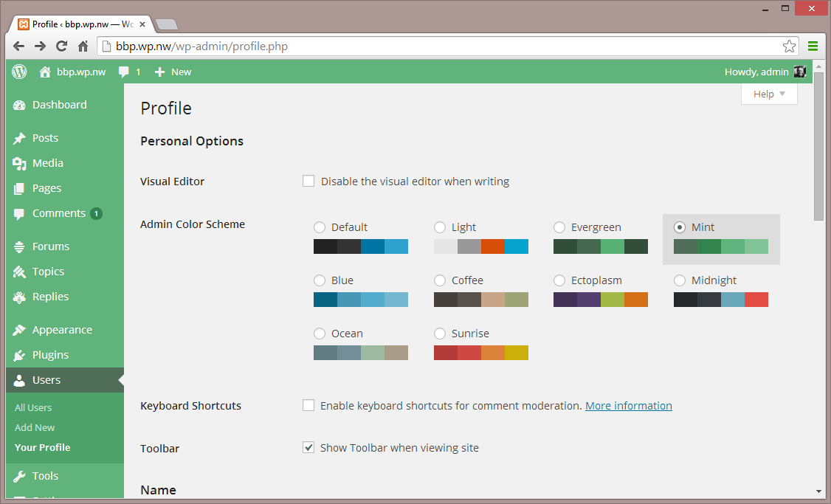Click the Posts pushpin icon
831x504 pixels.
coord(19,139)
